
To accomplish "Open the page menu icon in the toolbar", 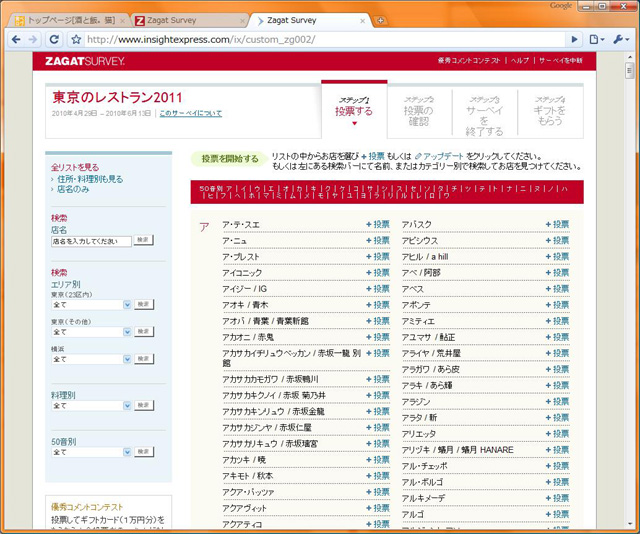I will (597, 39).
